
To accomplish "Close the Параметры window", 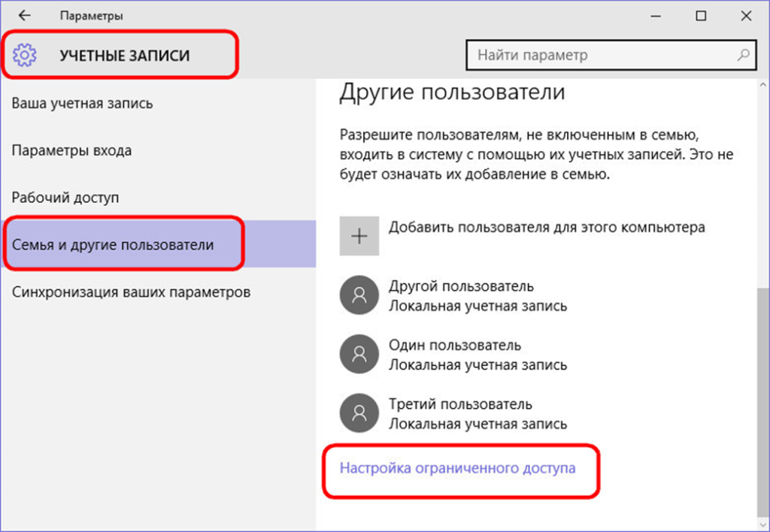I will (746, 16).
